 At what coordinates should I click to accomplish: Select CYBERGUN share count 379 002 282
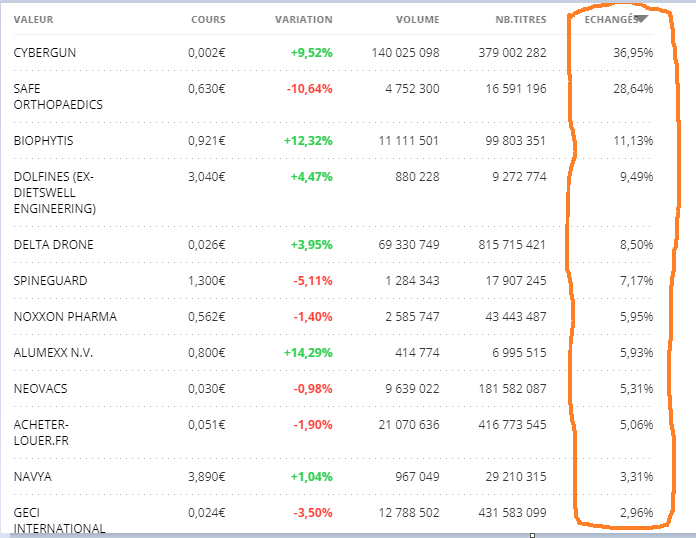[512, 53]
